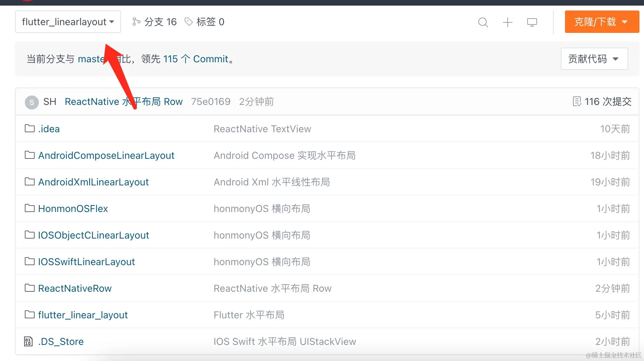Open the .idea folder
Screen dimensions: 644x361
point(49,129)
